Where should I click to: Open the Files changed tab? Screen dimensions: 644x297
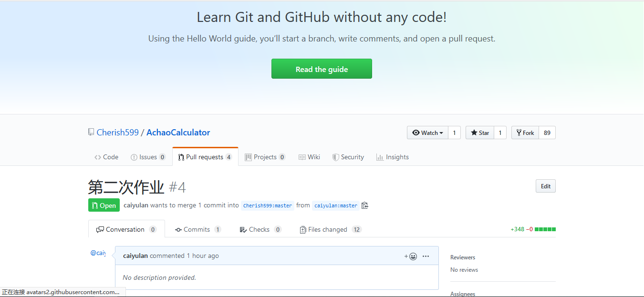[331, 229]
